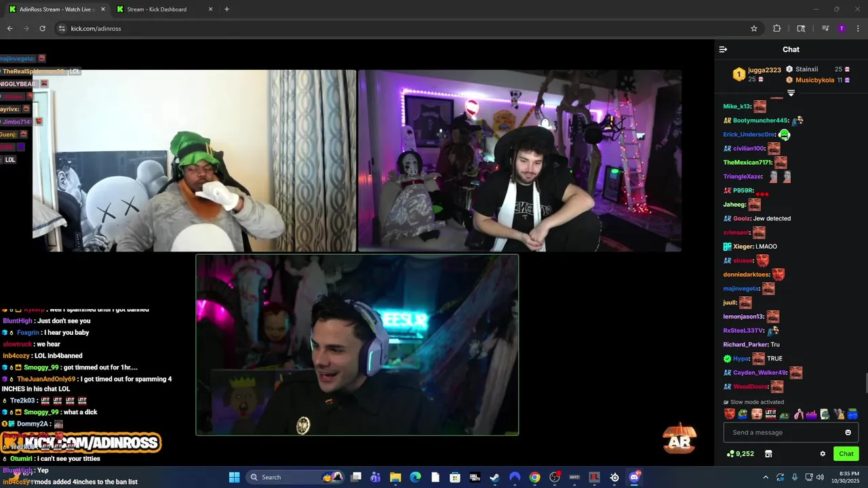Viewport: 868px width, 488px height.
Task: Click username Bootymuncher445 in chat
Action: pos(760,121)
